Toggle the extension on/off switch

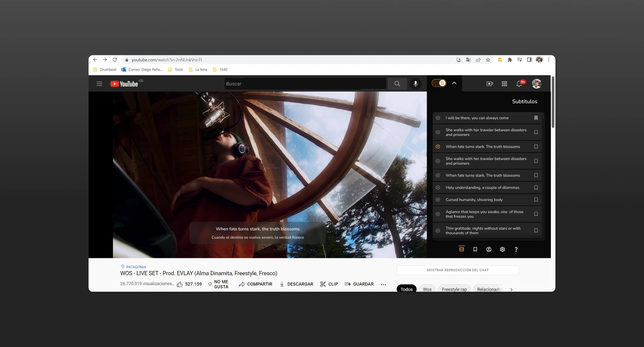438,83
